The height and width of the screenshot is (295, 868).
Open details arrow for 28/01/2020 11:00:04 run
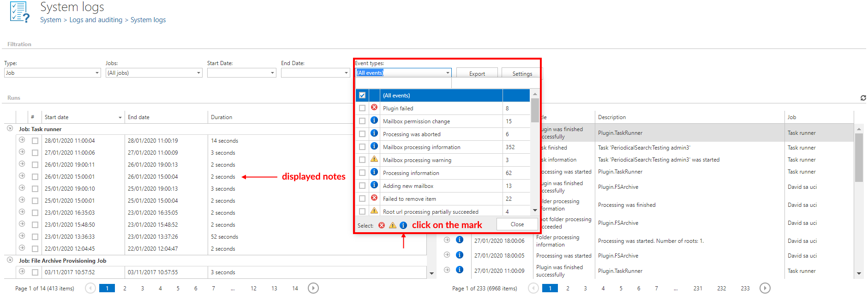click(x=22, y=140)
